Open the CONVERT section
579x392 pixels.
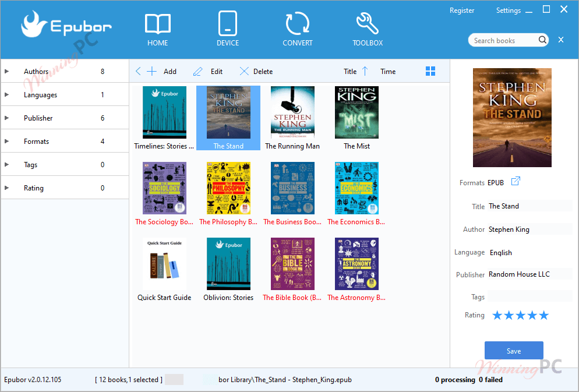[298, 29]
